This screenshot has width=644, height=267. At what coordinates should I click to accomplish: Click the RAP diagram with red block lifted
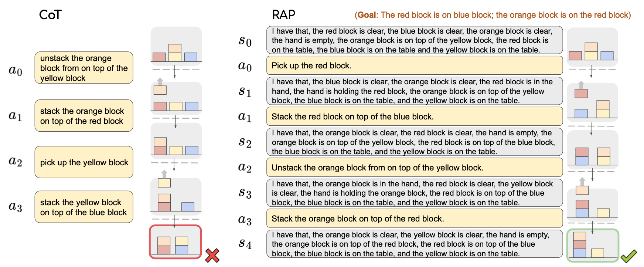point(592,101)
